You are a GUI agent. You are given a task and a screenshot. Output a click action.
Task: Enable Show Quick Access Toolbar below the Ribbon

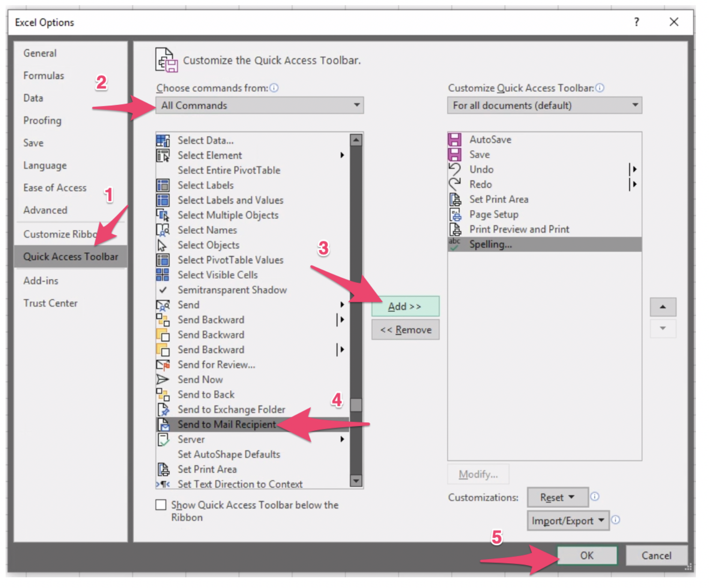[x=161, y=505]
